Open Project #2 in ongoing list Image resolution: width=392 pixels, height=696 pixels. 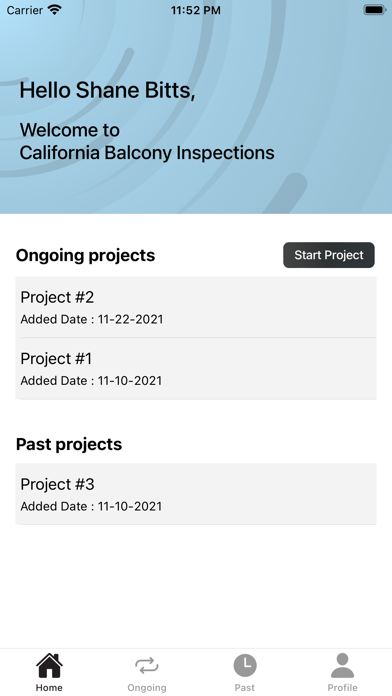196,307
